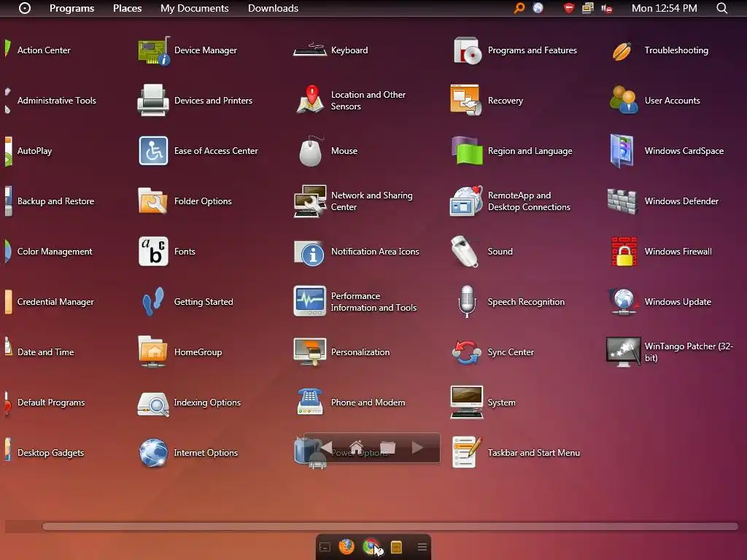The width and height of the screenshot is (747, 560).
Task: Open the Ease of Access Center icon
Action: (x=153, y=151)
